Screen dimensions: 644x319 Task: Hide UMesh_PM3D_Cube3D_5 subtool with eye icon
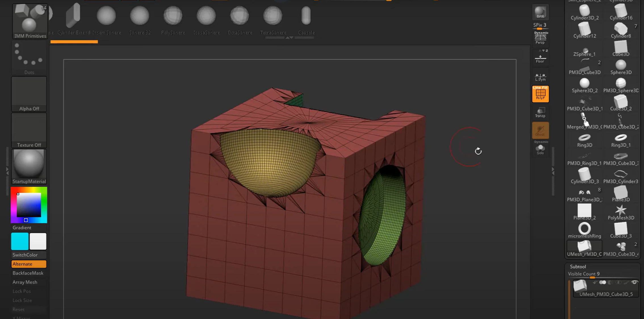(x=635, y=282)
